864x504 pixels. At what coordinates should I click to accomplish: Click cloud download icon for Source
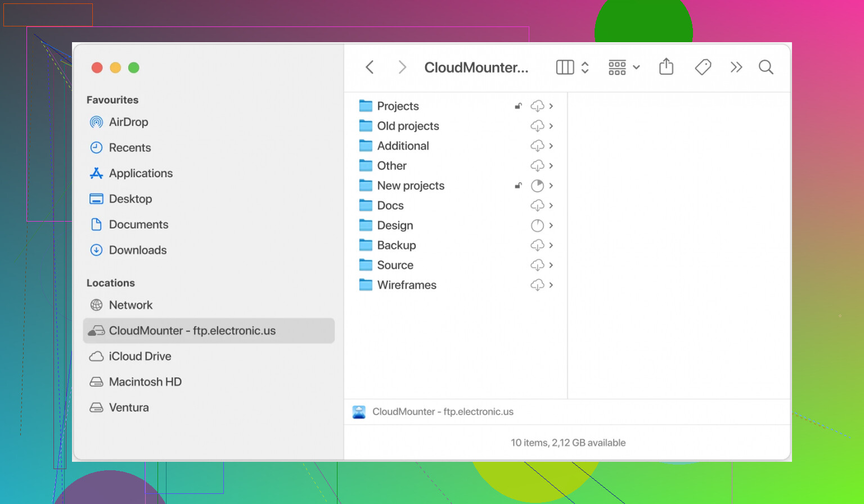537,265
